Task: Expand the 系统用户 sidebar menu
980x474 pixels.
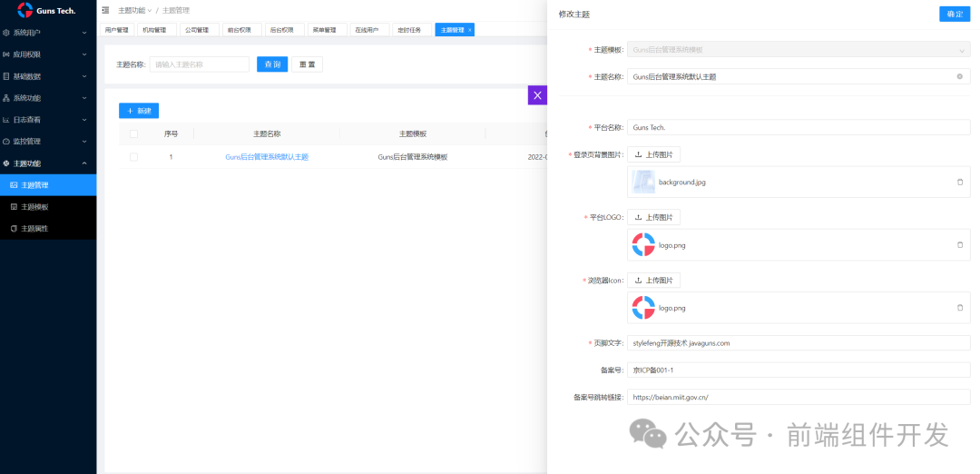Action: (47, 33)
